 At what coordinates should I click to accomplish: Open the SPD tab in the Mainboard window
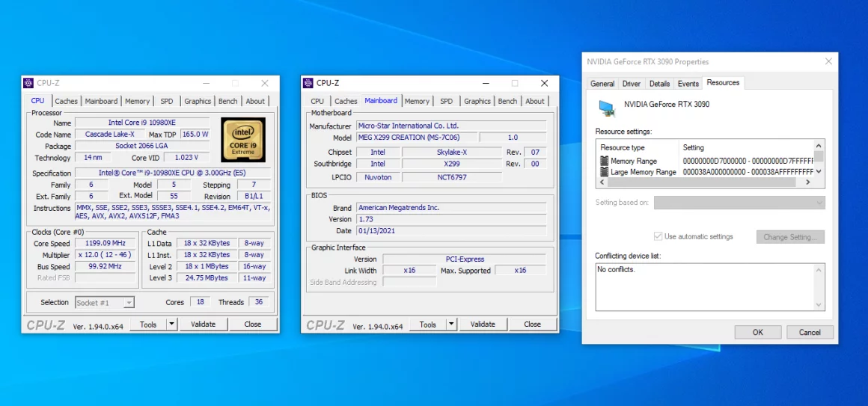point(446,101)
